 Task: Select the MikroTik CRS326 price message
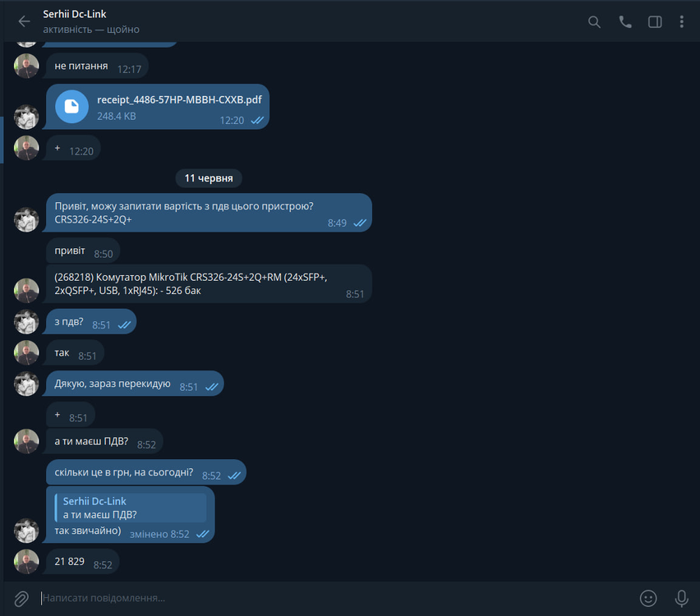[x=197, y=283]
